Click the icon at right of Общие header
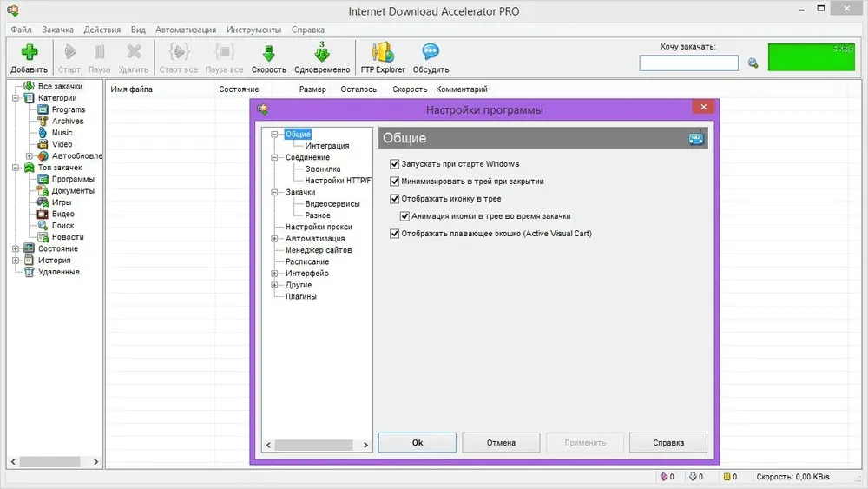The height and width of the screenshot is (489, 868). [696, 138]
